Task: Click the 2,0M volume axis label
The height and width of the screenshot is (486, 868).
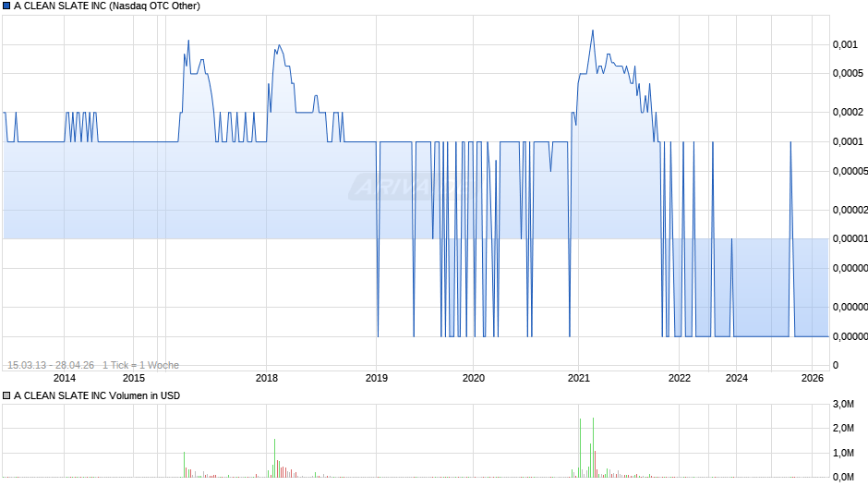Action: point(843,429)
